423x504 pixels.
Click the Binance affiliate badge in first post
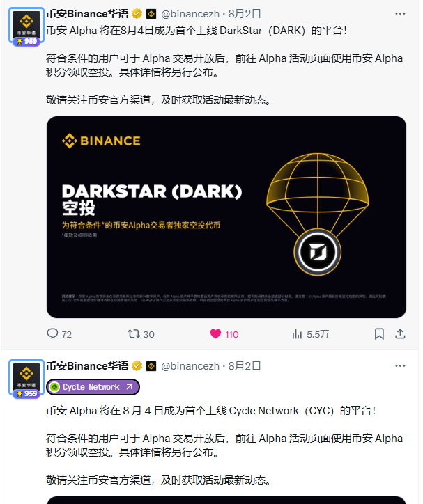tap(151, 14)
